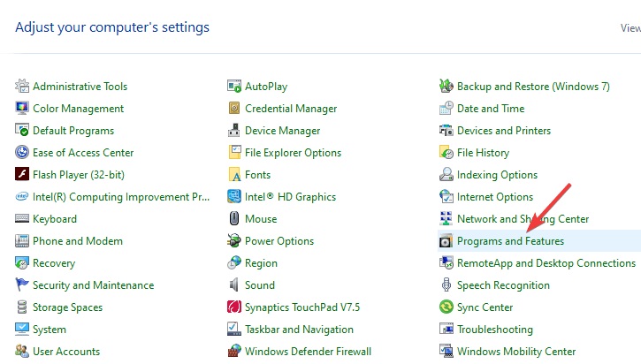
Task: Open the Network and Sharing Center link
Action: tap(523, 219)
